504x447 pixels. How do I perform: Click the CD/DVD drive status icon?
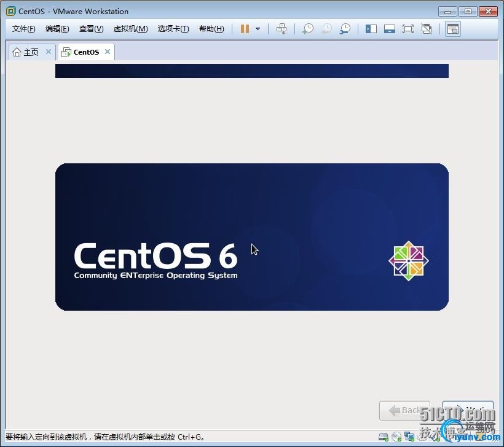(396, 437)
